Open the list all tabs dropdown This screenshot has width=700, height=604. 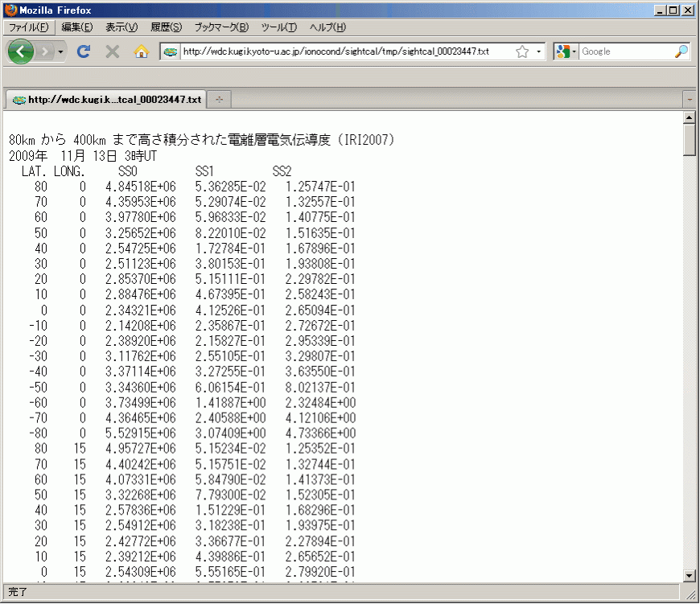coord(690,100)
